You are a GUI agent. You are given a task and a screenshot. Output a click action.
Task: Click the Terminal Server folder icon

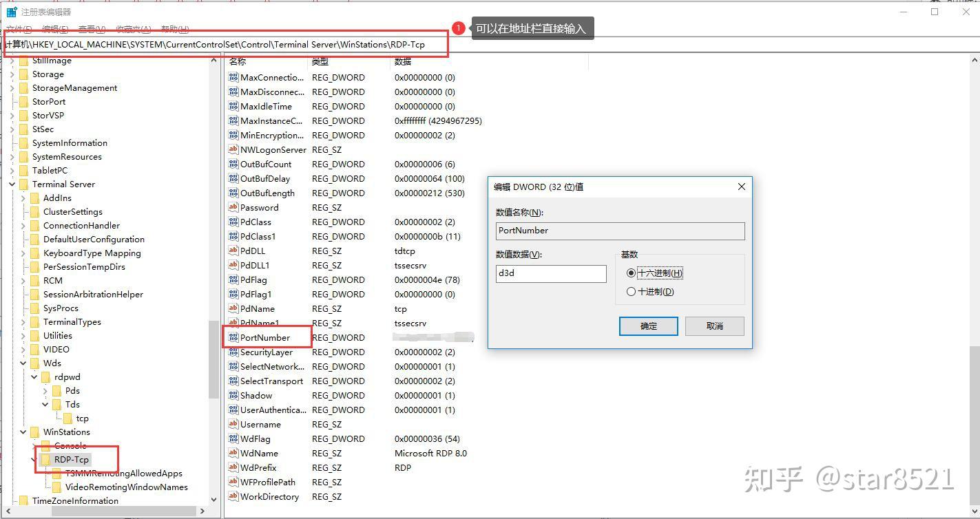pyautogui.click(x=24, y=184)
